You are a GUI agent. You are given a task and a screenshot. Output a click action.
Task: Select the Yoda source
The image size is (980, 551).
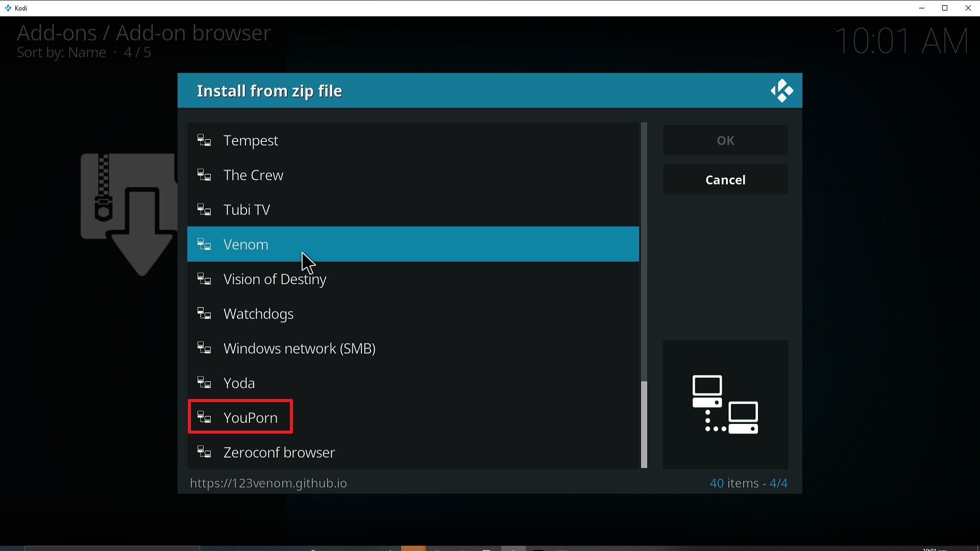coord(413,383)
